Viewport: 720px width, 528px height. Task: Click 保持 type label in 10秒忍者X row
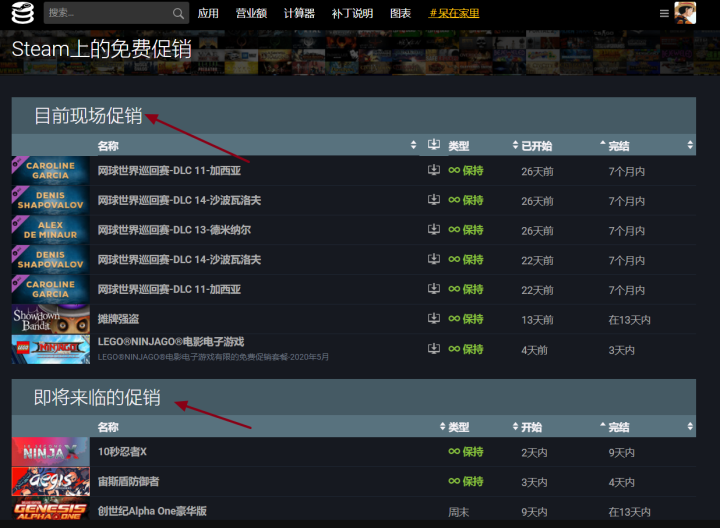pos(466,452)
